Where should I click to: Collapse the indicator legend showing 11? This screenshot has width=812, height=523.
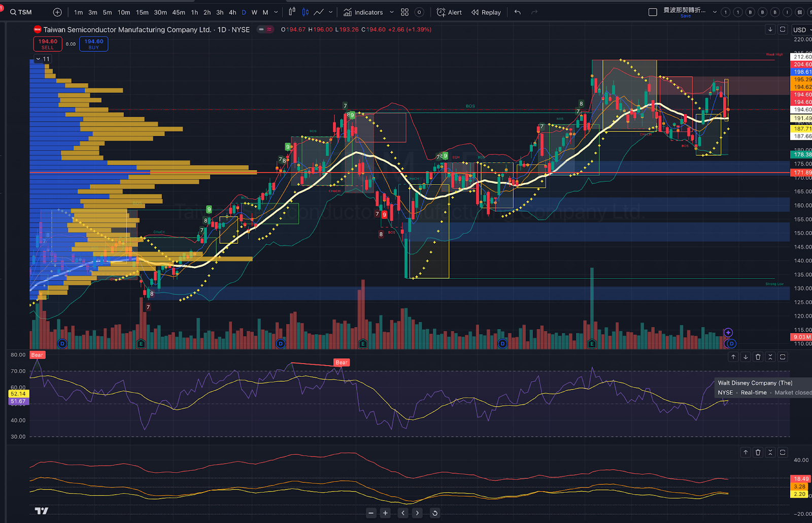coord(42,59)
